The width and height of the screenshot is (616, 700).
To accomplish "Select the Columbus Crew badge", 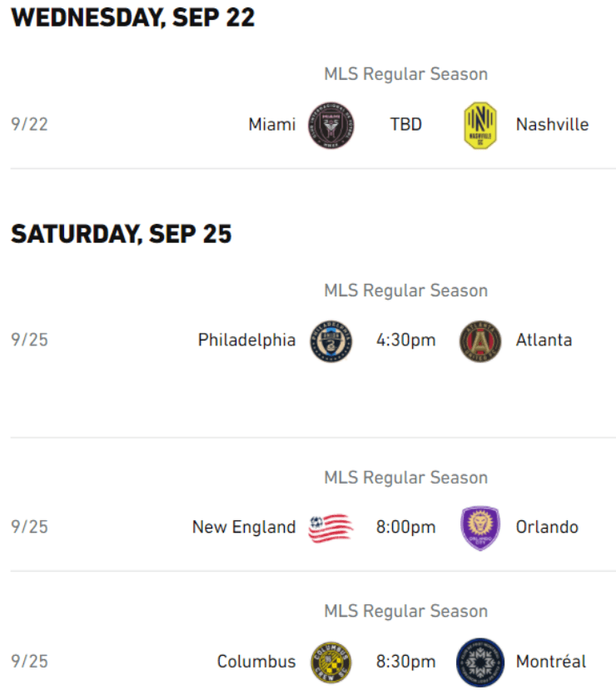I will 331,662.
